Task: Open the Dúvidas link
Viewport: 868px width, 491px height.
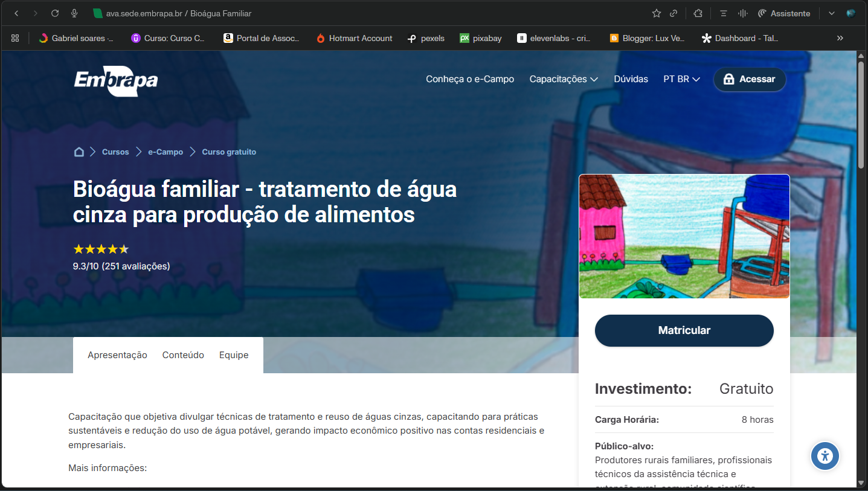Action: (x=631, y=79)
